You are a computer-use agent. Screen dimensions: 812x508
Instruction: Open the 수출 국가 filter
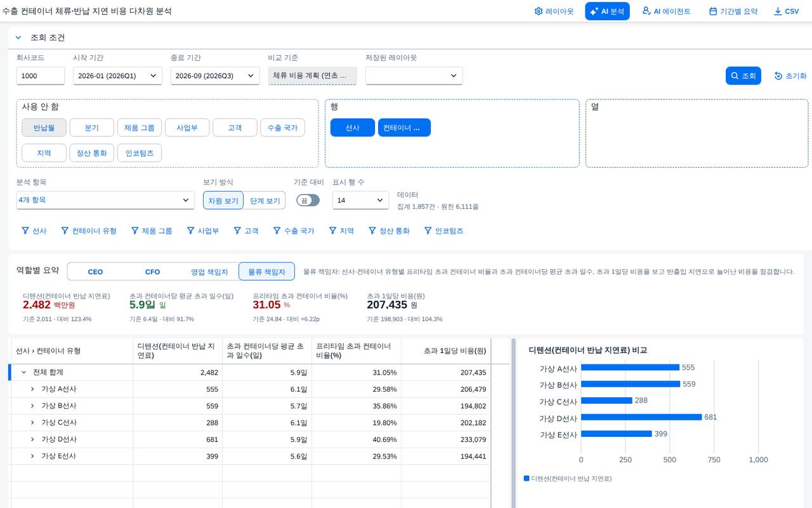tap(294, 231)
